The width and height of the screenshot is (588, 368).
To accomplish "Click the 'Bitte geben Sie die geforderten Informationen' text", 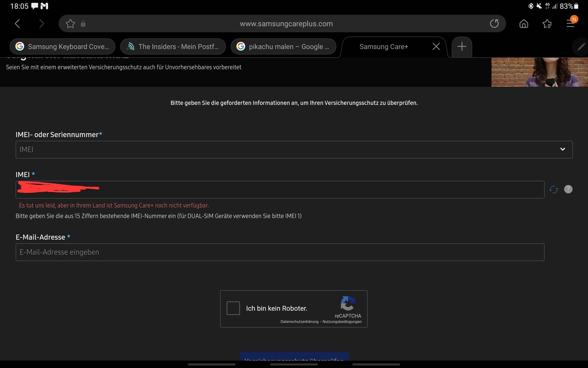I will (294, 103).
